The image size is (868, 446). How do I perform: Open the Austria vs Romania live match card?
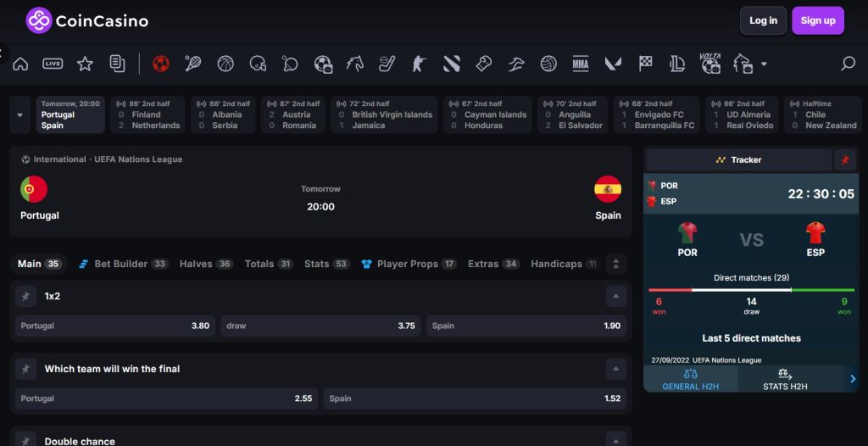coord(293,114)
